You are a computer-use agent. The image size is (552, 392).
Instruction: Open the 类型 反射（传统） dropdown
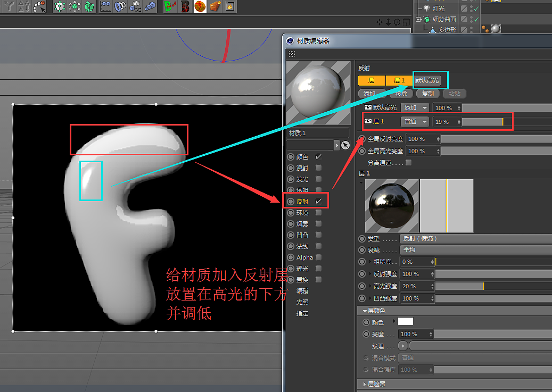pyautogui.click(x=475, y=239)
